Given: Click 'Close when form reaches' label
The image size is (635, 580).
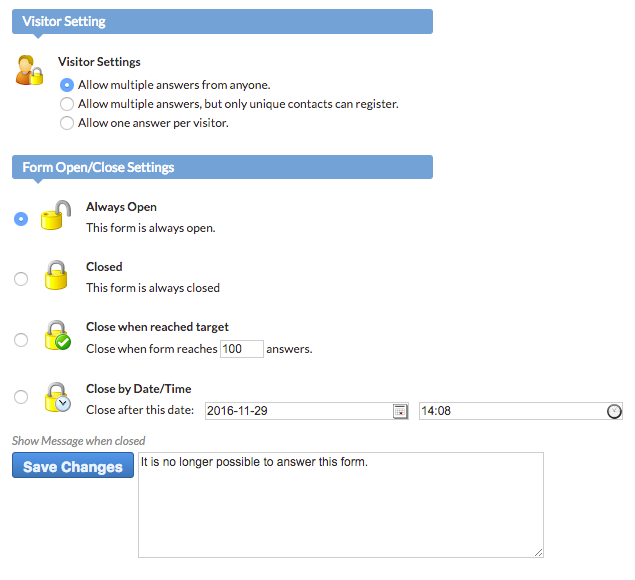Looking at the screenshot, I should pyautogui.click(x=151, y=349).
